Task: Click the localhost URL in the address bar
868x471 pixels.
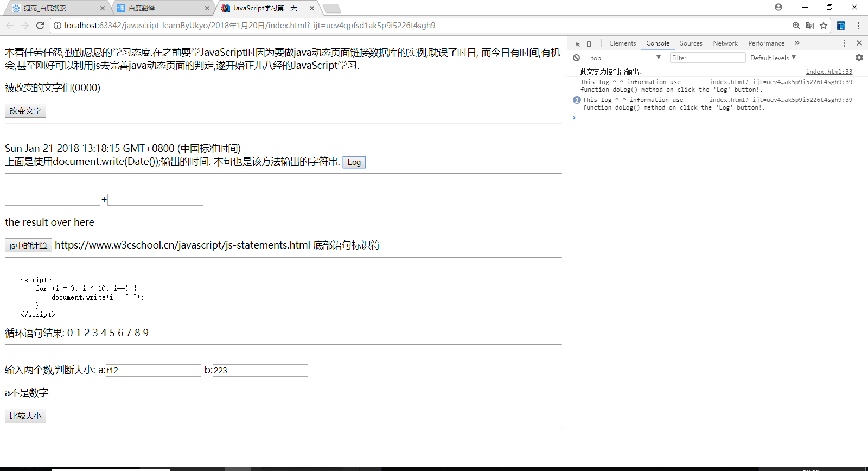Action: (x=250, y=26)
